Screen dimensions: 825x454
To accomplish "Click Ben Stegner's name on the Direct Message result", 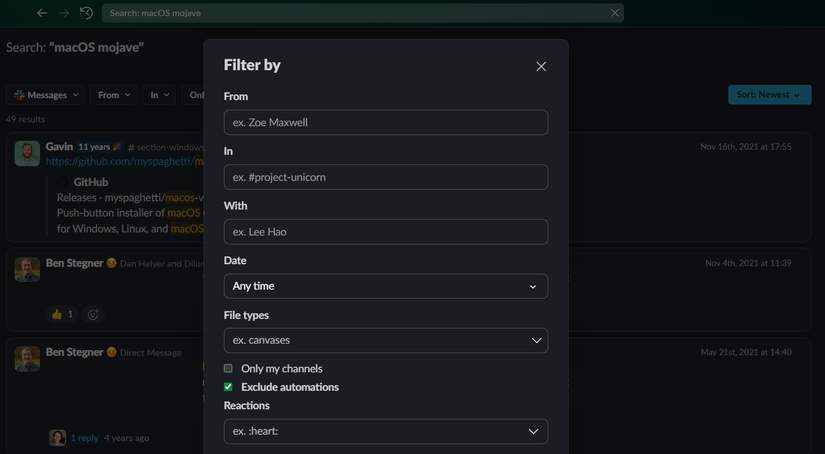I will point(74,352).
